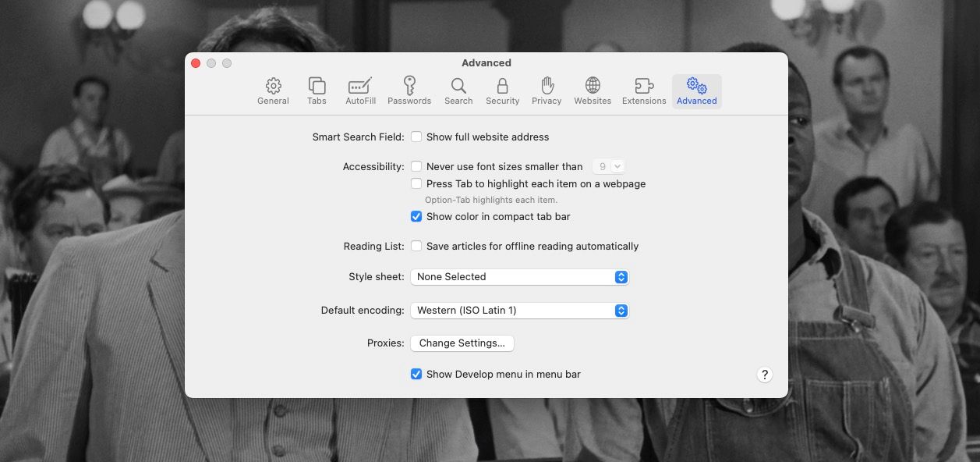Viewport: 980px width, 462px height.
Task: Open the Security lock pane
Action: (x=502, y=91)
